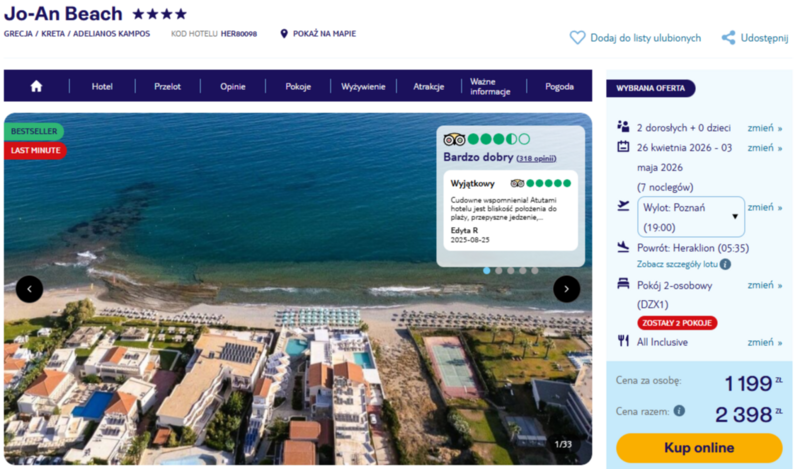Expand zmień for 2 dorosłych travelers
Screen dimensions: 800x469
click(x=765, y=128)
